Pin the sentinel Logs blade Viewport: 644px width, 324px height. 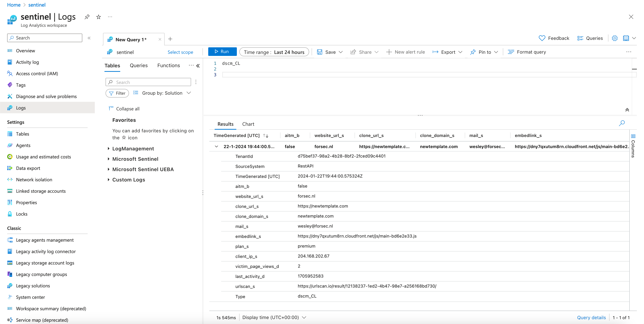tap(87, 17)
